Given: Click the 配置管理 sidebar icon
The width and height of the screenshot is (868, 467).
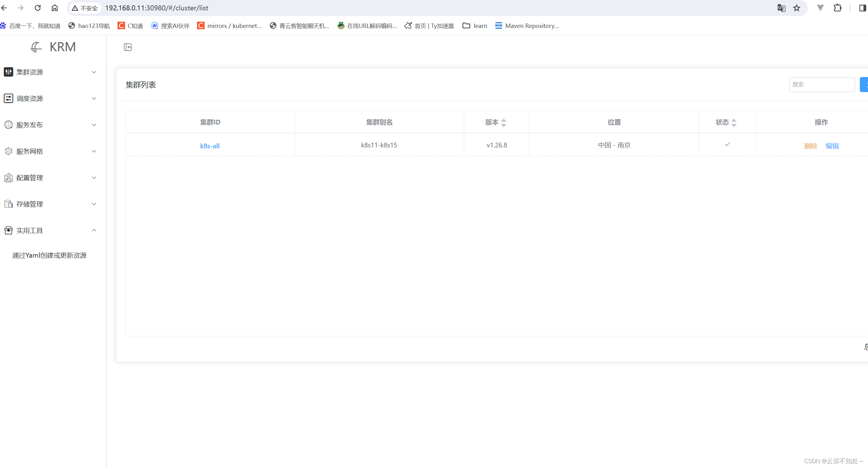Looking at the screenshot, I should [8, 178].
